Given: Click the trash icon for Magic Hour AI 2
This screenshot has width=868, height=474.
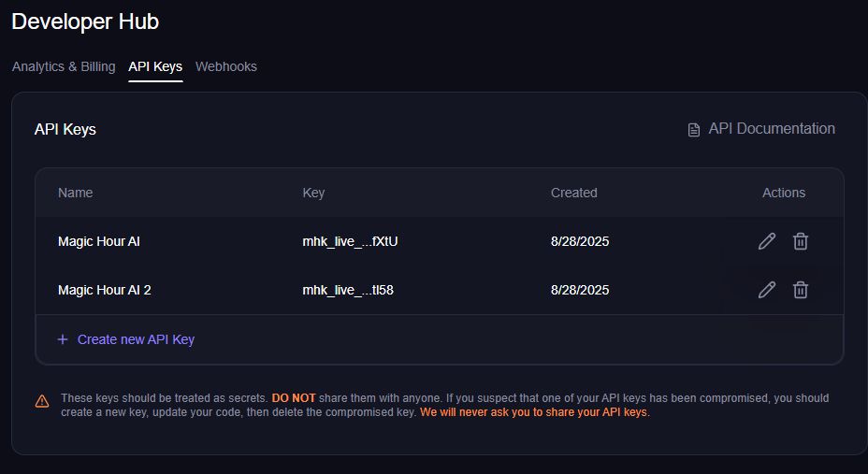Looking at the screenshot, I should pos(801,290).
